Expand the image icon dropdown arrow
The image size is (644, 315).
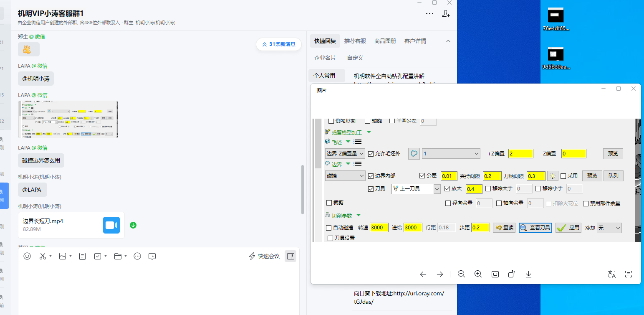click(71, 256)
